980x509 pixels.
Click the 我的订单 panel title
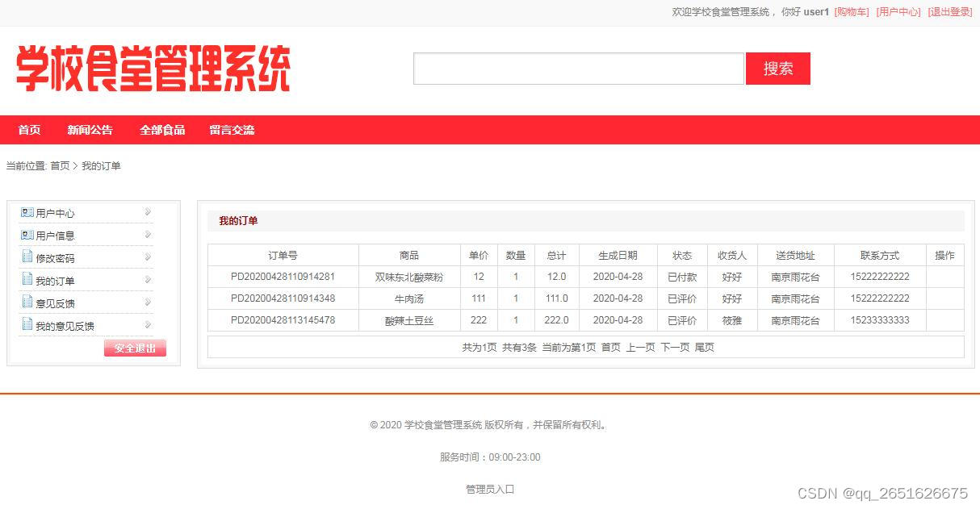pos(238,221)
